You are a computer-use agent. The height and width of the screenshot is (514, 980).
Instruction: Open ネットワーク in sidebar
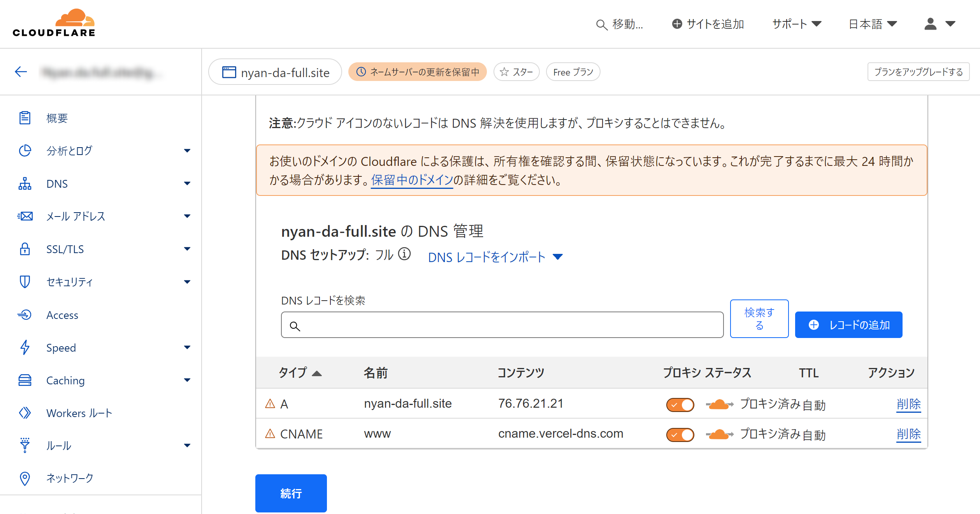[70, 478]
